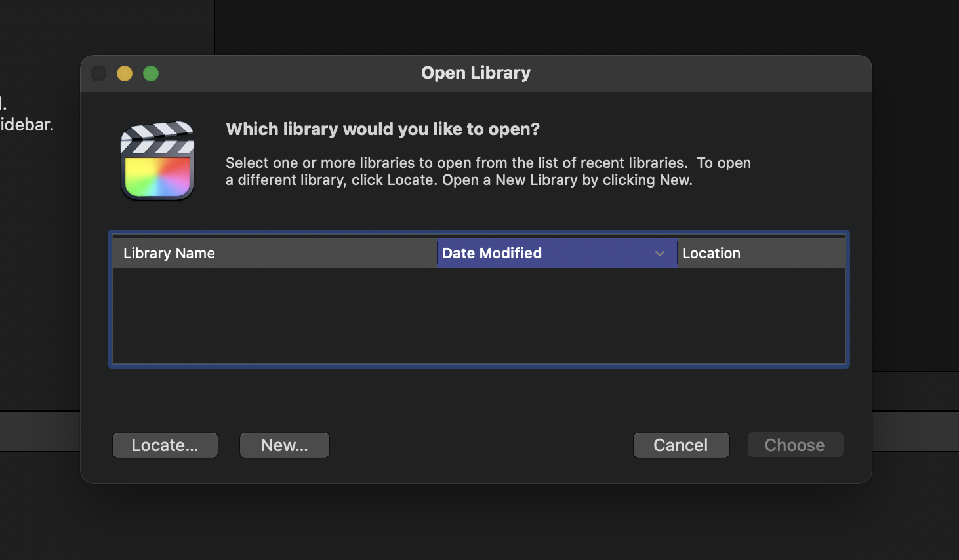The height and width of the screenshot is (560, 959).
Task: Click the Locate... button
Action: 165,445
